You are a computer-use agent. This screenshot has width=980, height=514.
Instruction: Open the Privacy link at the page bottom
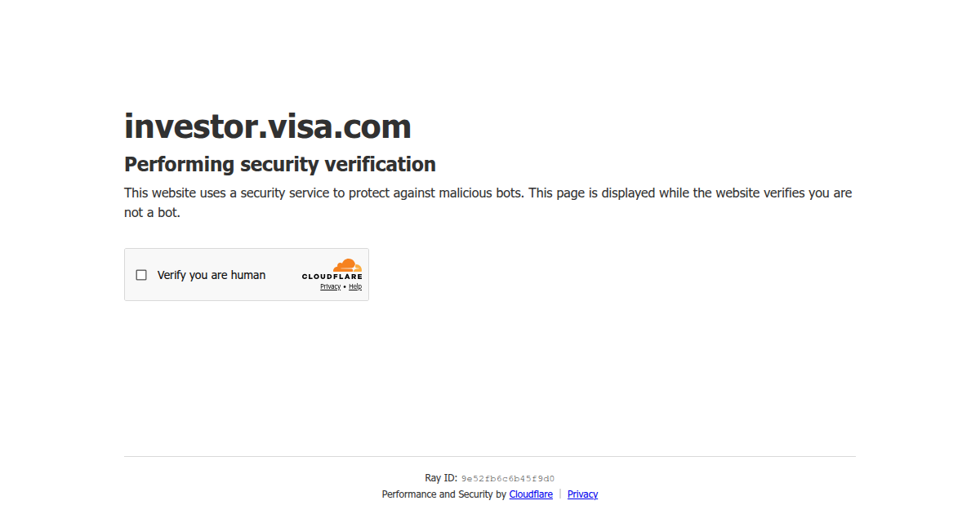pyautogui.click(x=582, y=494)
